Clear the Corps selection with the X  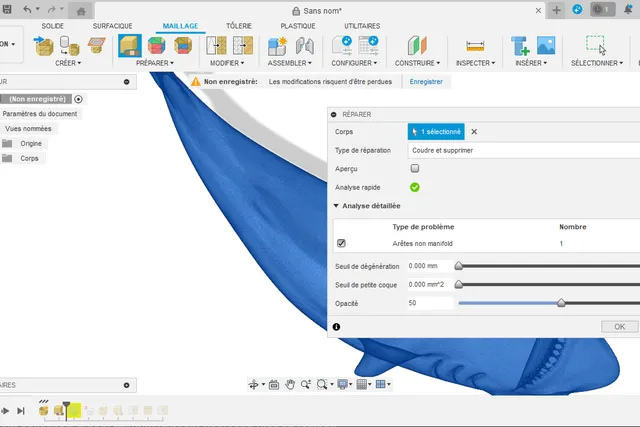474,131
